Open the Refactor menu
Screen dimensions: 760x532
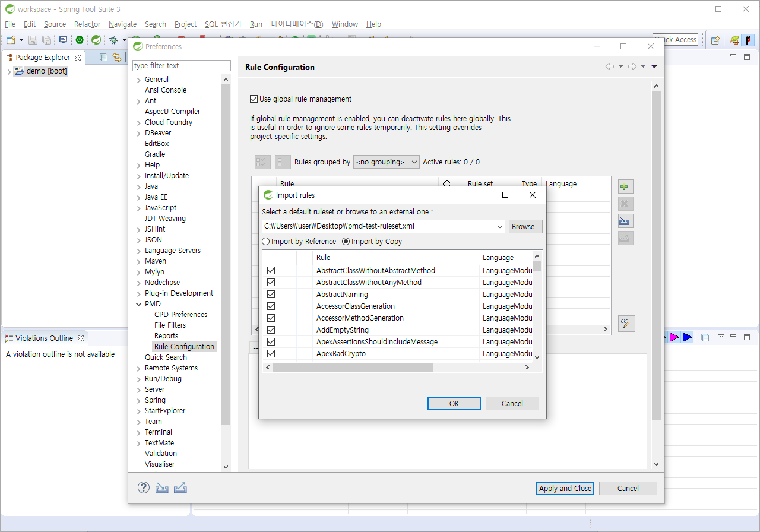pyautogui.click(x=87, y=24)
